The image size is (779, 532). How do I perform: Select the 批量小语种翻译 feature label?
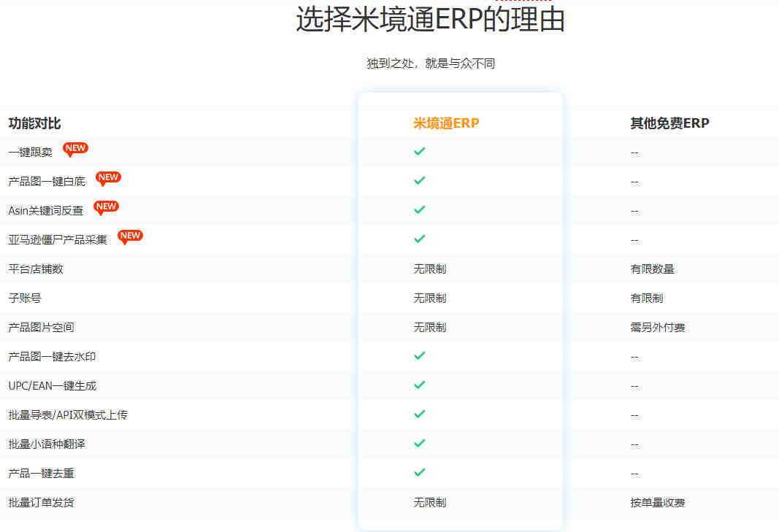coord(47,444)
